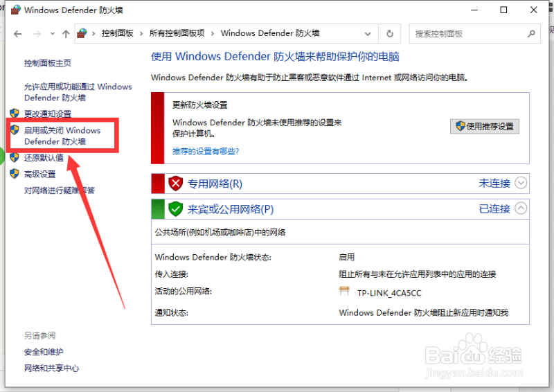Click the search magnifier icon

531,33
